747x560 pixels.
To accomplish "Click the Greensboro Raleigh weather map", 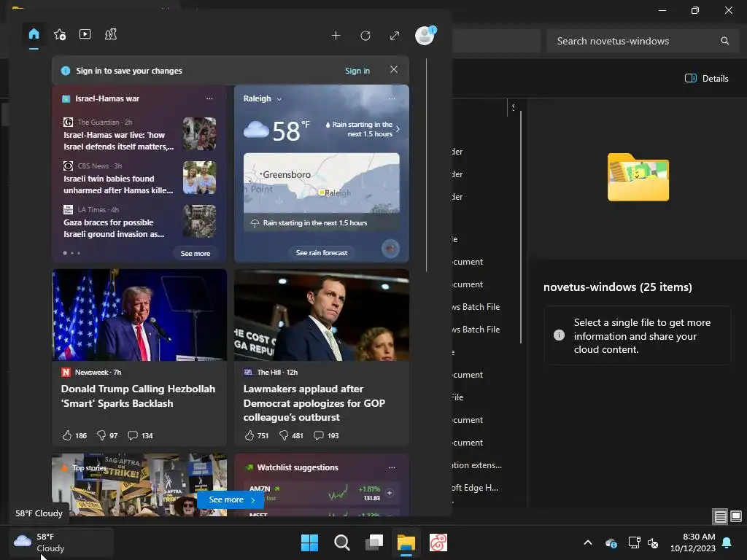I will 322,183.
